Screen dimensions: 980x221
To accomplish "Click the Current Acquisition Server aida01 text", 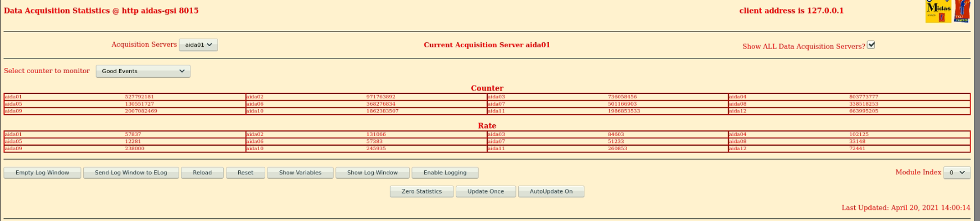I will (x=487, y=45).
